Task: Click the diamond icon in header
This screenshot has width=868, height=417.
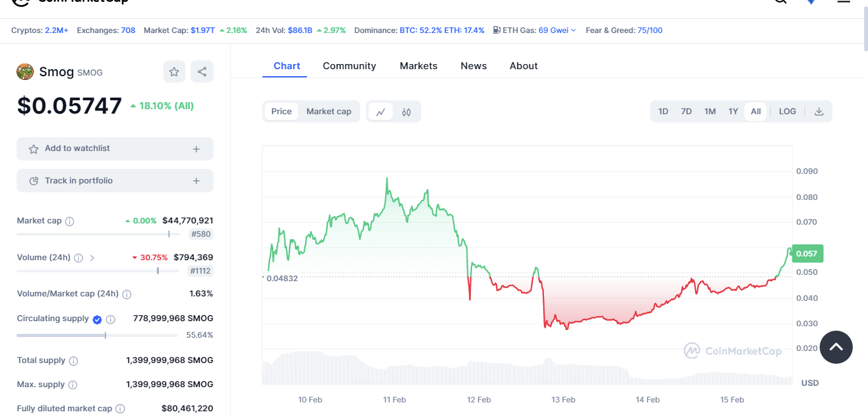Action: [811, 1]
